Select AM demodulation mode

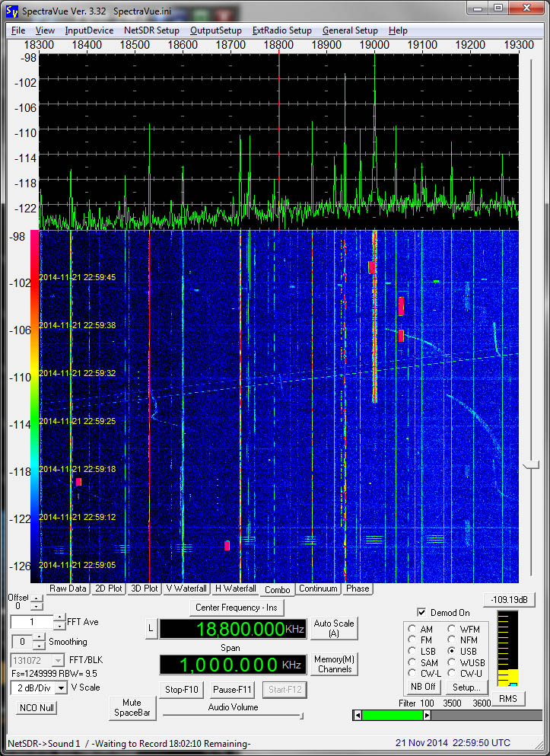coord(412,629)
